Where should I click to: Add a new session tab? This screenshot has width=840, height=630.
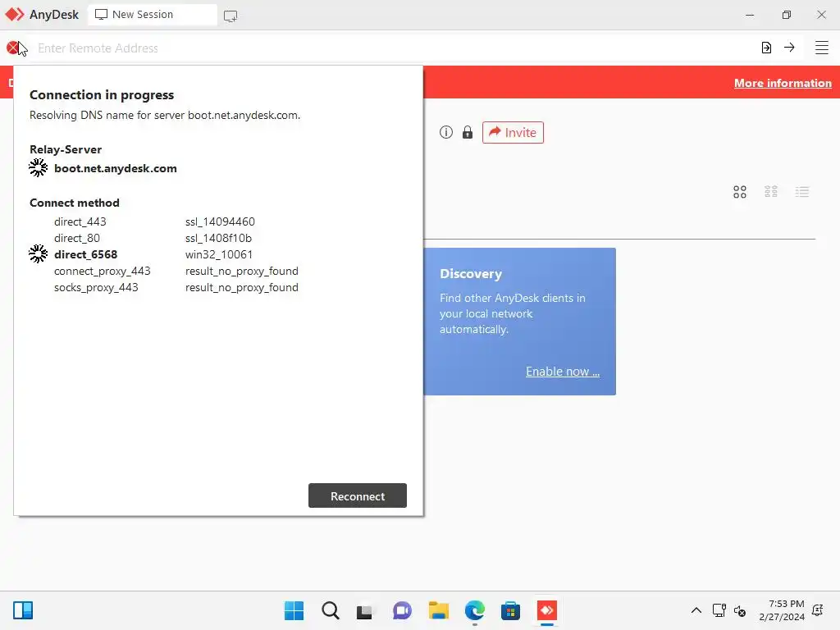231,16
